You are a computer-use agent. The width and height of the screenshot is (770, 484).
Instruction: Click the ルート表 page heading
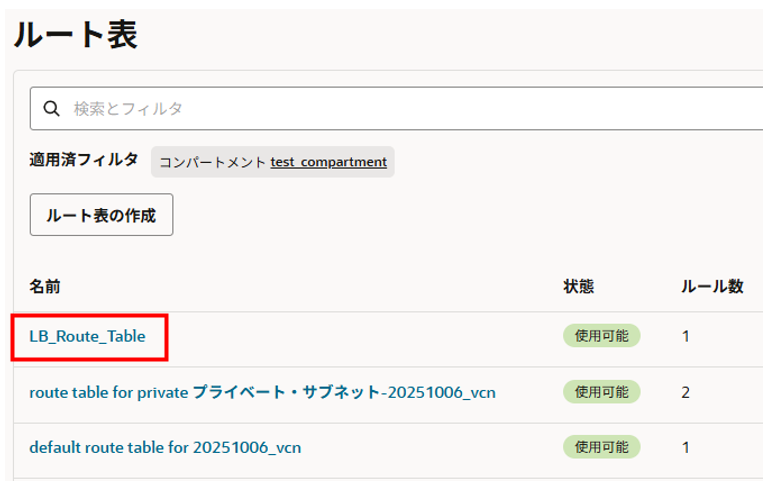(75, 35)
